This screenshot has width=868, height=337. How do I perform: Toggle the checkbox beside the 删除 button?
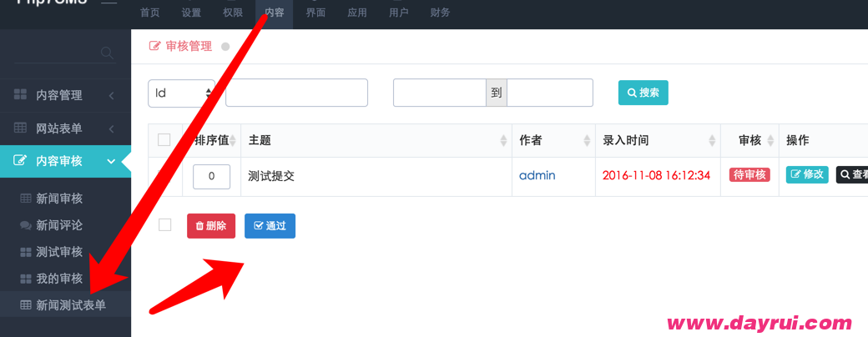[164, 224]
